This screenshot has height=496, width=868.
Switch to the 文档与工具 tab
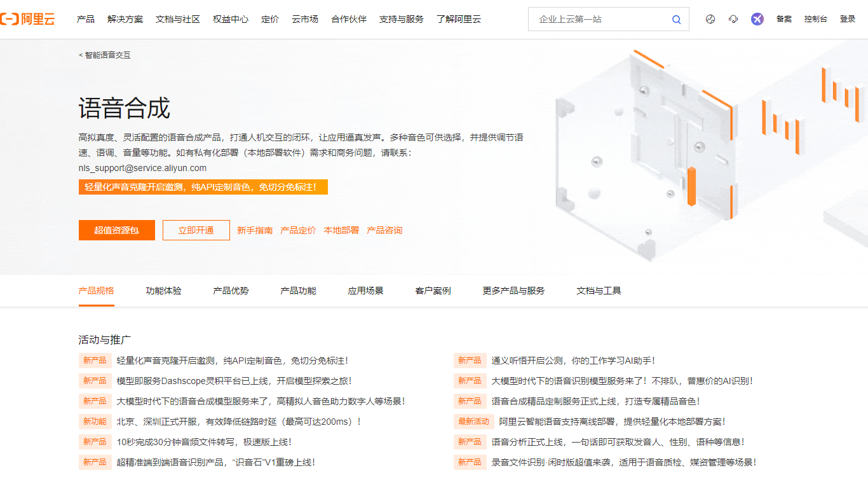tap(599, 291)
